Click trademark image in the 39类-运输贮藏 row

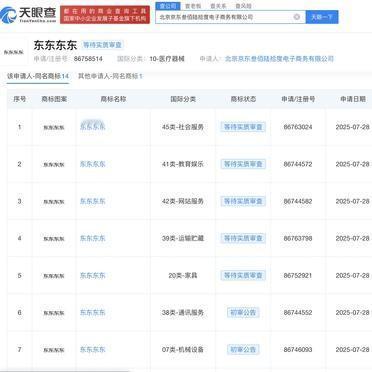coord(54,239)
